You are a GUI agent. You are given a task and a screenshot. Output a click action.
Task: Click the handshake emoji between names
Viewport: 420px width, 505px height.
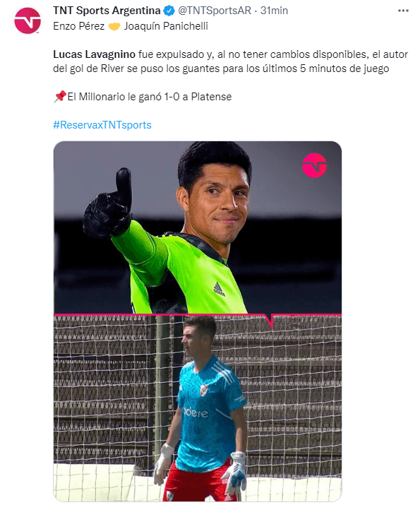point(114,26)
